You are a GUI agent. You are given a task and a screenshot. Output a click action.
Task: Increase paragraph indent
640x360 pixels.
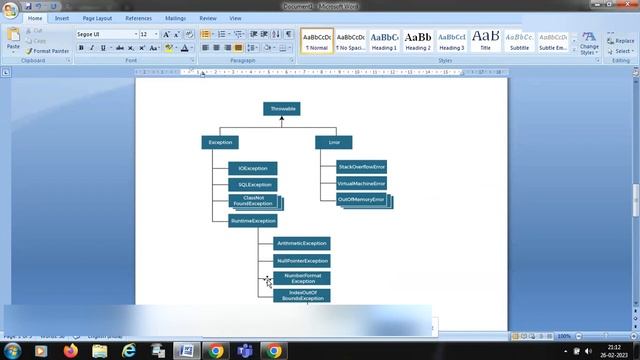point(264,34)
